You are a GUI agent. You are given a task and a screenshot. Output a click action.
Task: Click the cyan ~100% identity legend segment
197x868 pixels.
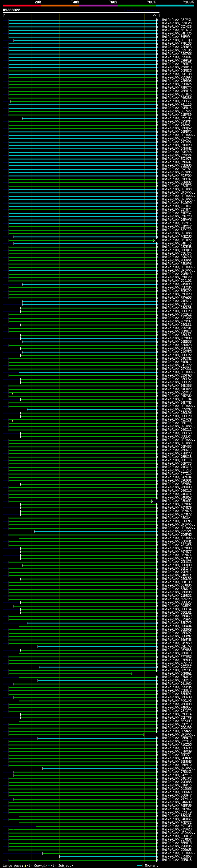click(x=175, y=6)
